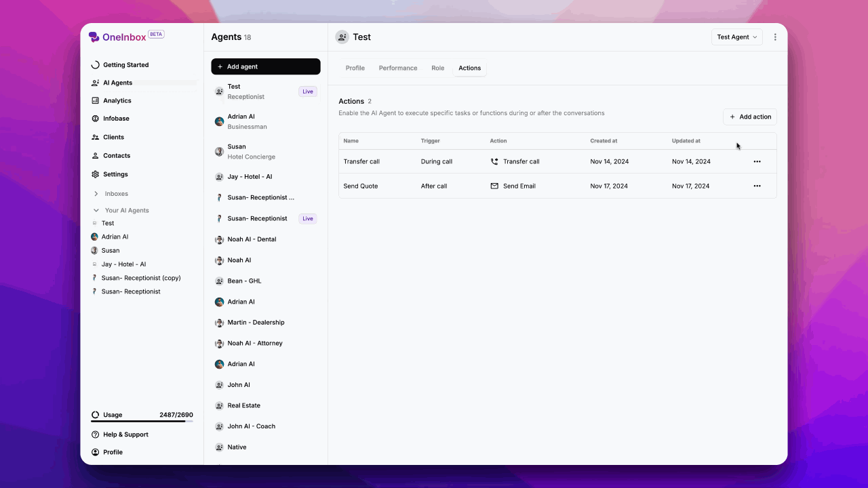Open Infobase from sidebar
868x488 pixels.
(x=142, y=119)
